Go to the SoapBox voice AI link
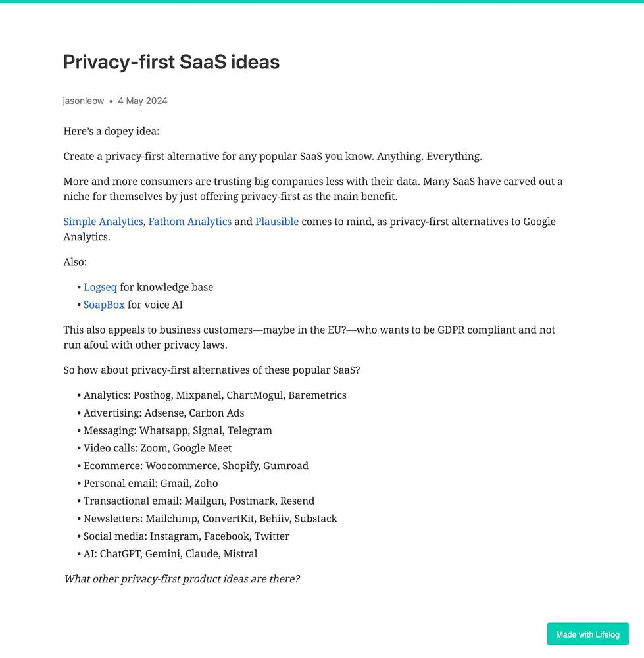The width and height of the screenshot is (644, 658). (x=104, y=305)
